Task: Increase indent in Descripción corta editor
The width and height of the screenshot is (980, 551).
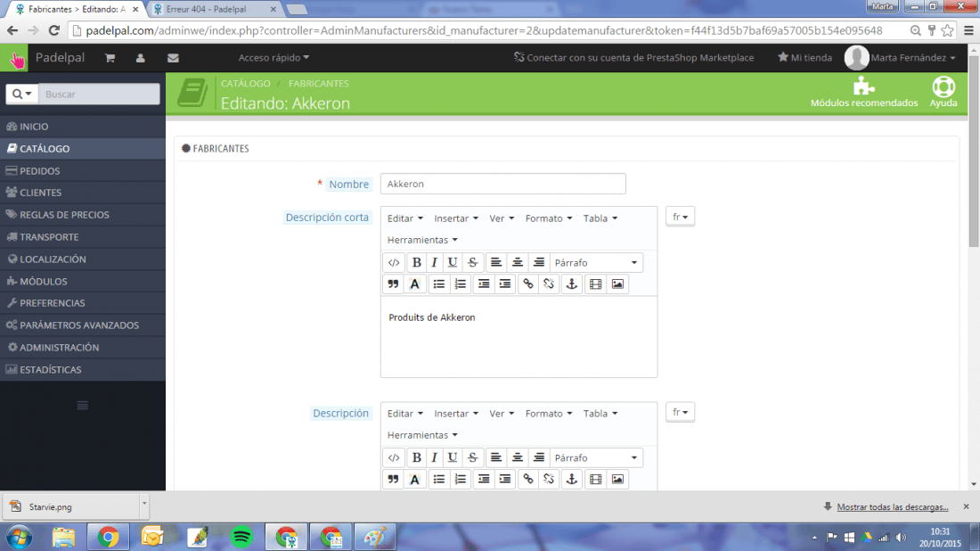Action: point(504,284)
